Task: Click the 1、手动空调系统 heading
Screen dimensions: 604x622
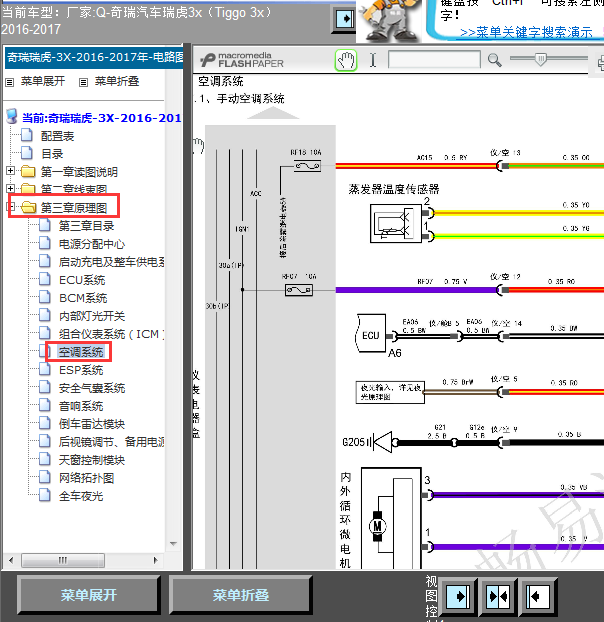Action: (242, 98)
